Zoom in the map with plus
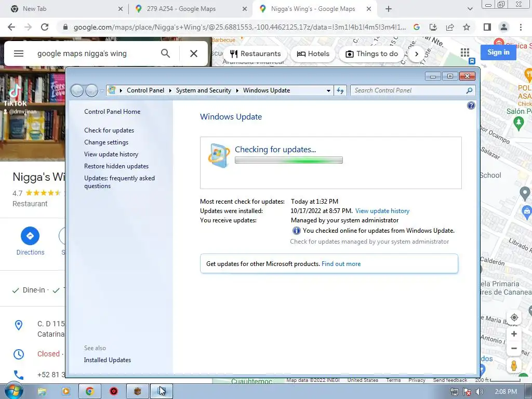532x399 pixels. (x=514, y=334)
